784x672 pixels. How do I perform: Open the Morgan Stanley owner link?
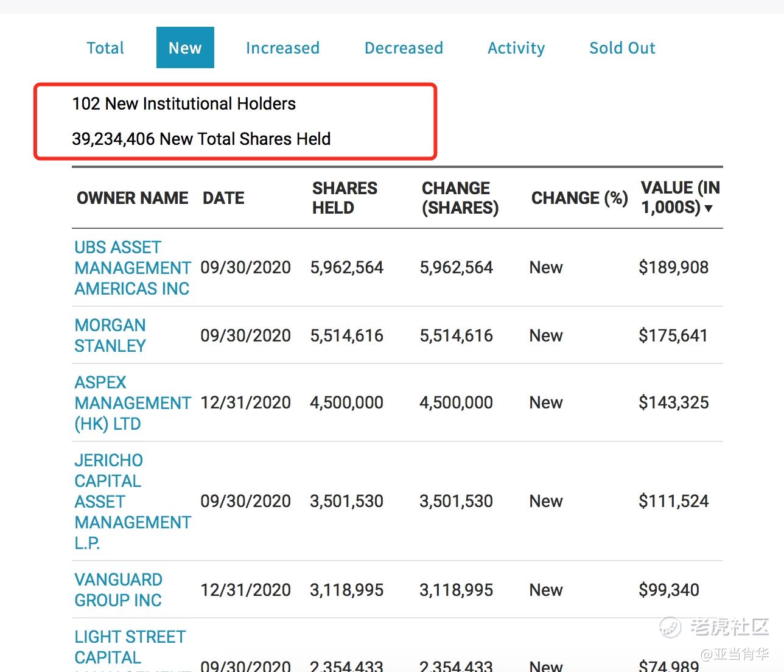pos(110,335)
